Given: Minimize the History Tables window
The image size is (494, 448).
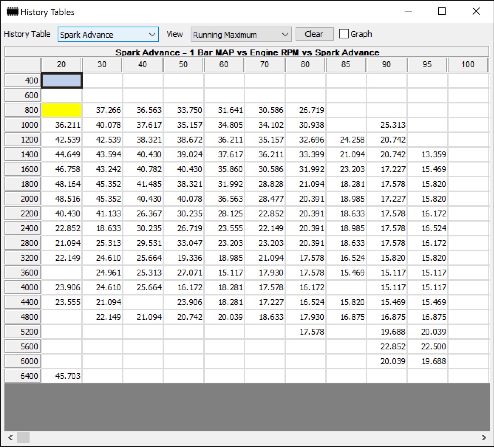Looking at the screenshot, I should click(x=408, y=11).
